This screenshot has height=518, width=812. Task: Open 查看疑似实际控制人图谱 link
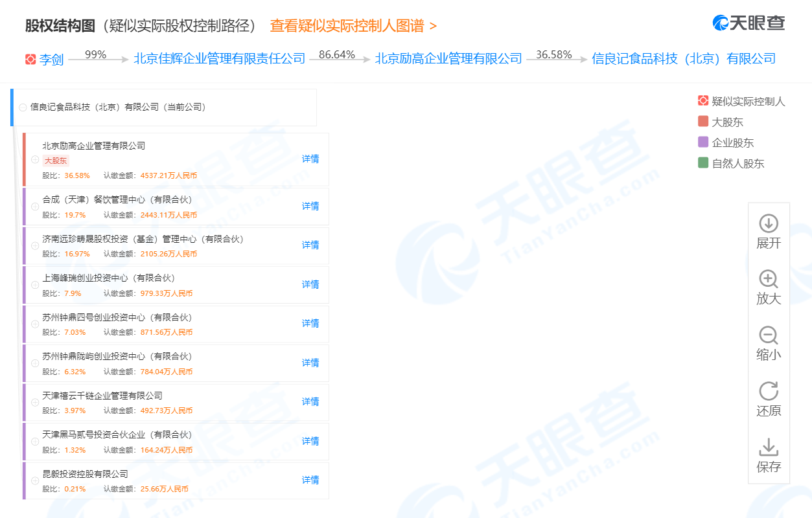click(353, 26)
